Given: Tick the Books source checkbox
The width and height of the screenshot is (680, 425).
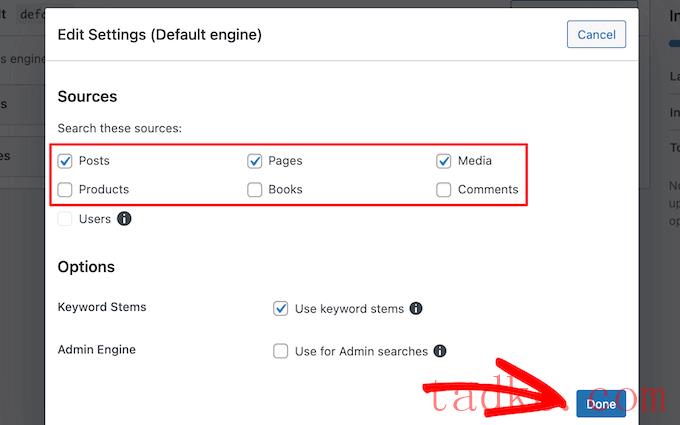Looking at the screenshot, I should click(255, 189).
